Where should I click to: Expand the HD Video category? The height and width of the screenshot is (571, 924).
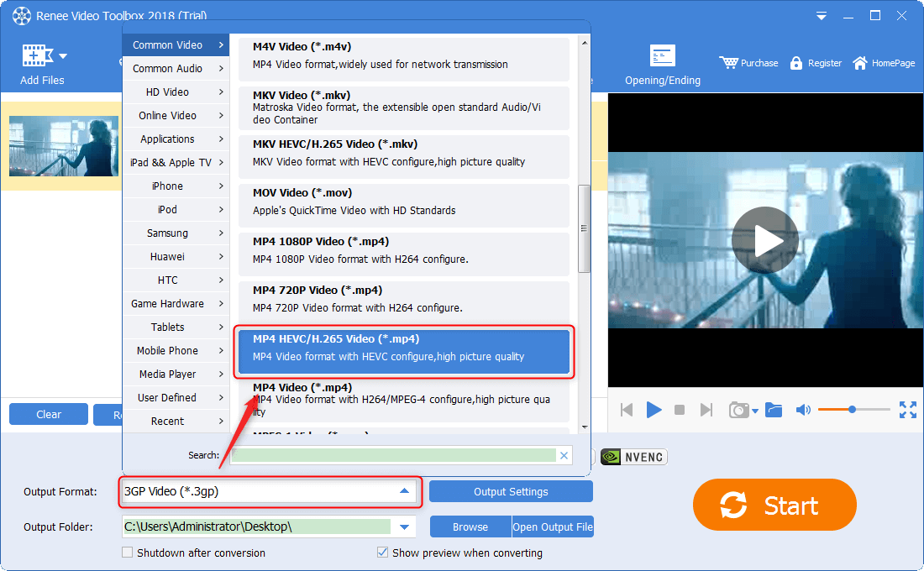[x=176, y=92]
